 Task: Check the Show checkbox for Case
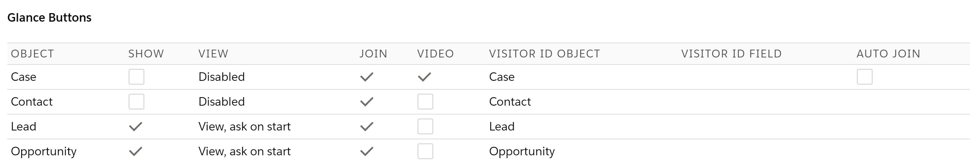[136, 77]
